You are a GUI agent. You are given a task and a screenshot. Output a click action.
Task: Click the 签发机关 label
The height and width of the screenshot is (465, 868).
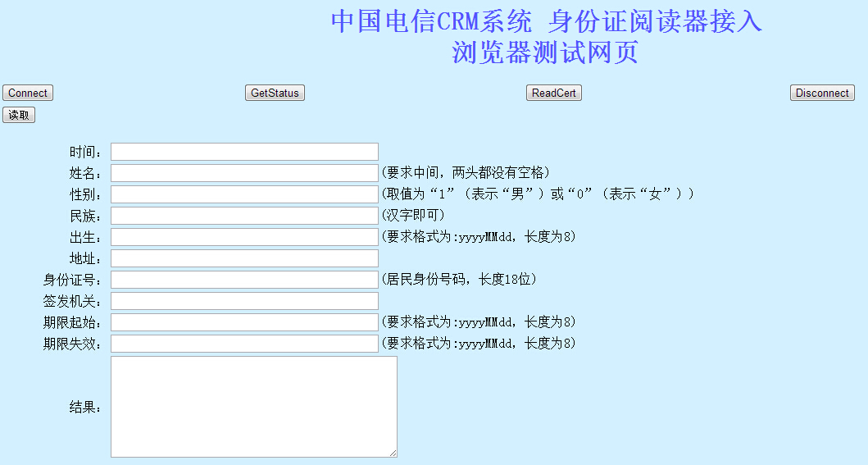pos(72,302)
